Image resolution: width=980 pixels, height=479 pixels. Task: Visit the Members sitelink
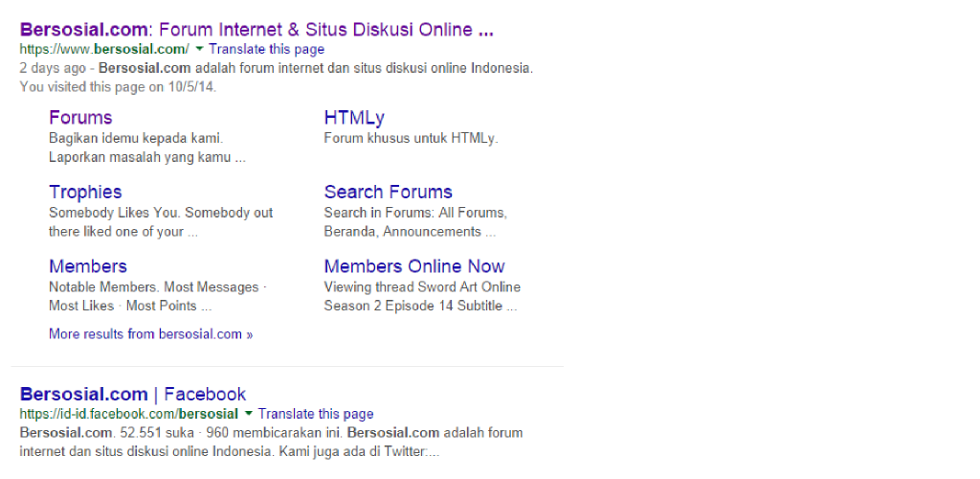click(88, 266)
